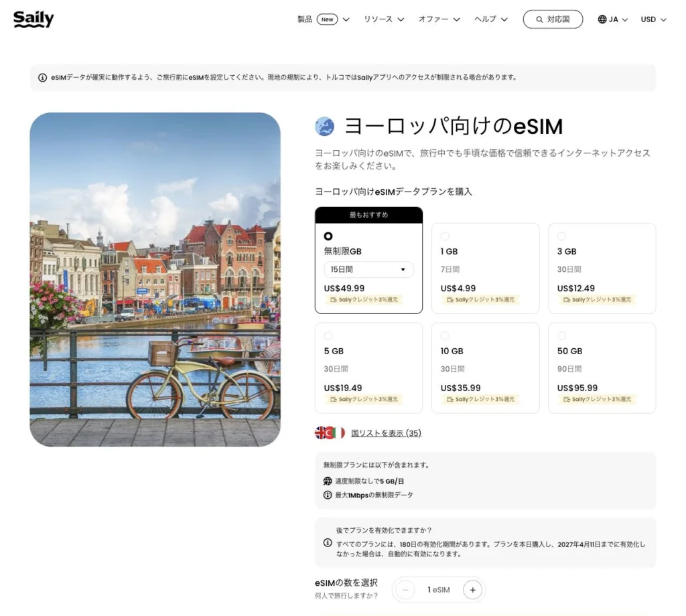Expand the 製品 menu chevron

(346, 19)
